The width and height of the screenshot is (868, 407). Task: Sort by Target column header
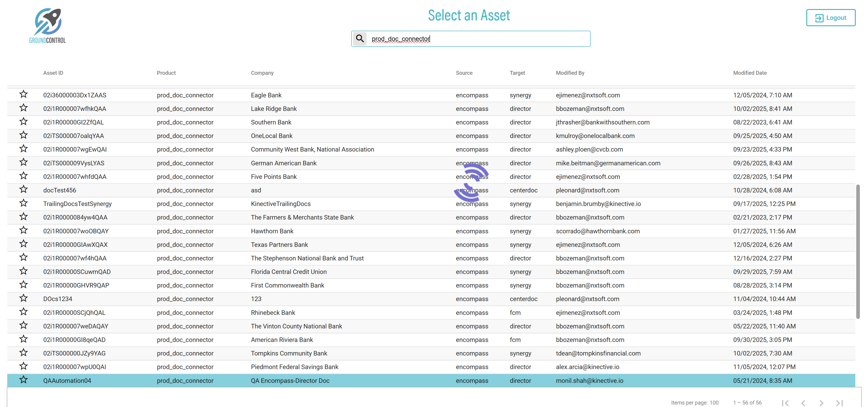517,73
